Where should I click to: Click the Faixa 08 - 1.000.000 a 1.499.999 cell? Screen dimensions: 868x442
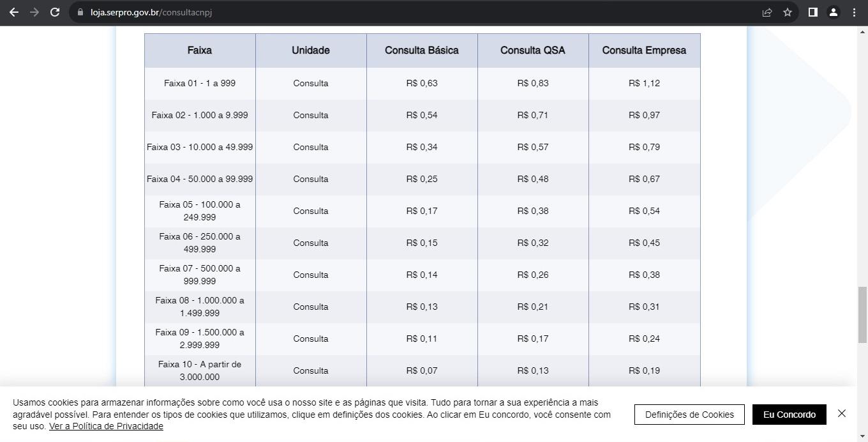coord(200,307)
